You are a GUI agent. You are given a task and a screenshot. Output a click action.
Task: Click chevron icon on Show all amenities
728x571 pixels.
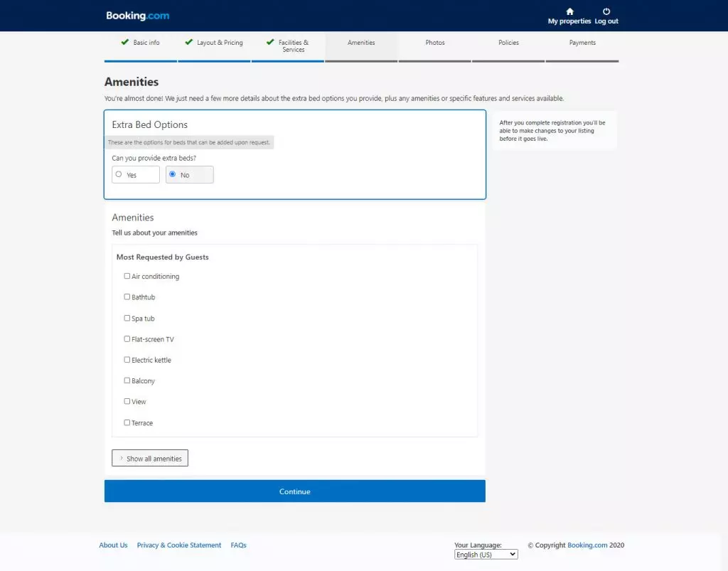click(122, 458)
